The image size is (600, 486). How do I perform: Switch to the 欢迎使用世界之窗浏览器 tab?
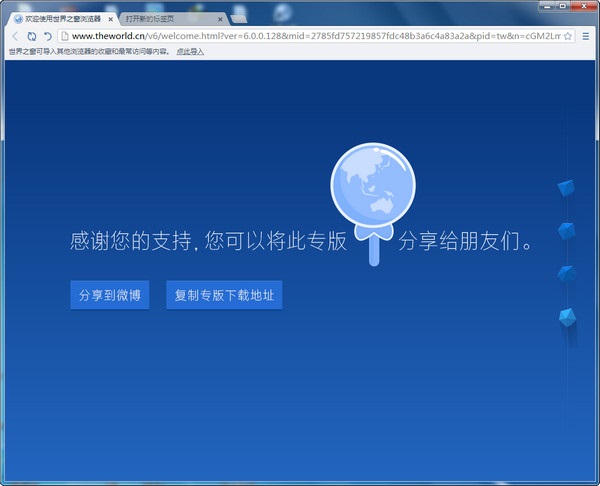click(x=63, y=19)
